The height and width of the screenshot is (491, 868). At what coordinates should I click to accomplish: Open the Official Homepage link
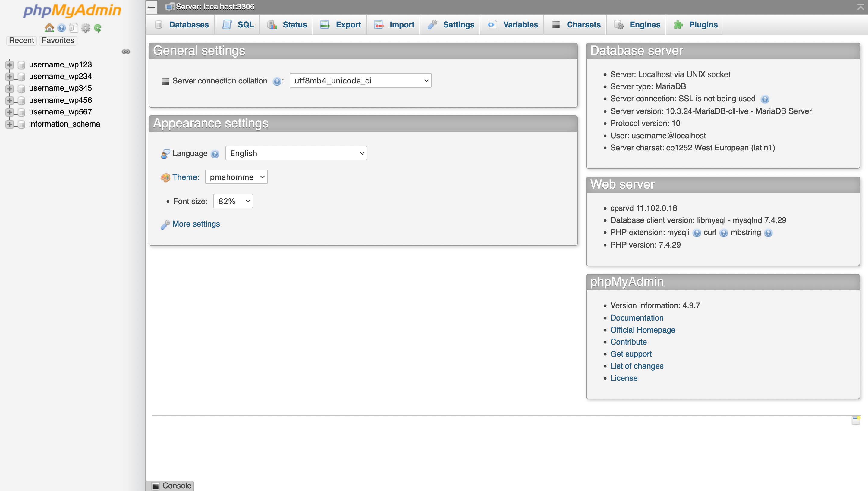643,330
